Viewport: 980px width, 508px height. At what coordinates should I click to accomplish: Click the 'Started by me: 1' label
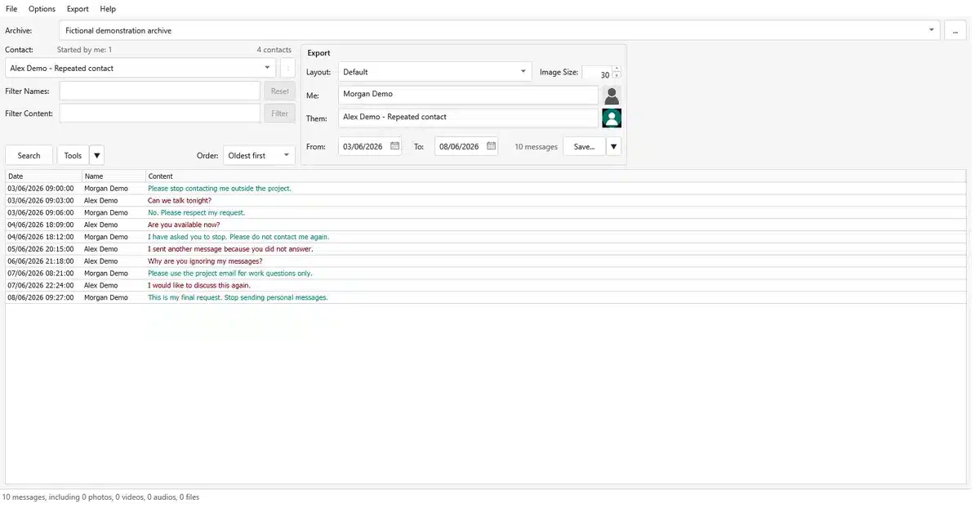(x=85, y=51)
